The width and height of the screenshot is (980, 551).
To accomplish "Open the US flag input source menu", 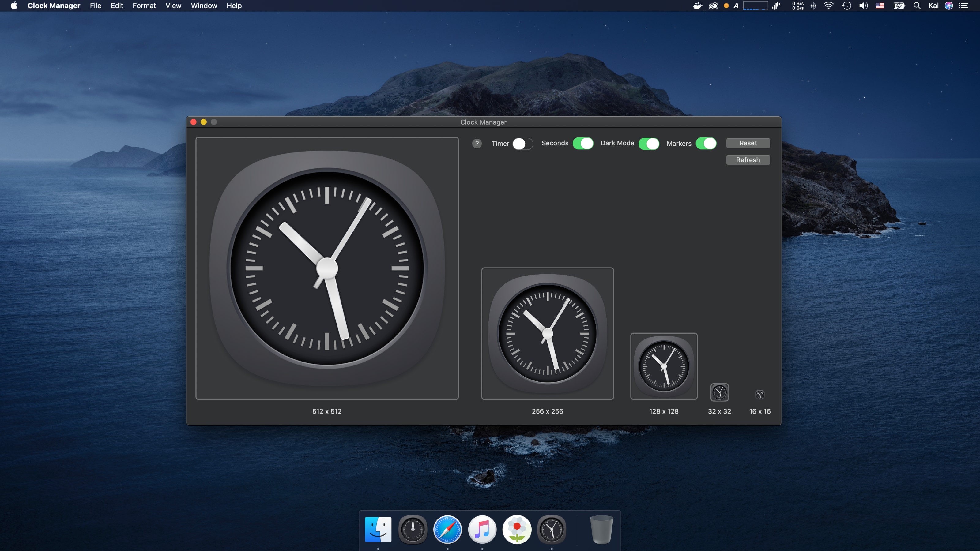I will [880, 6].
